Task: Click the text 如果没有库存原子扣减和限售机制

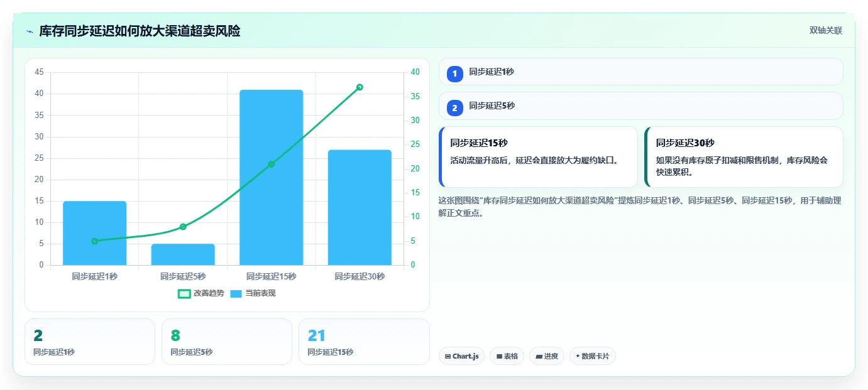Action: pyautogui.click(x=717, y=160)
